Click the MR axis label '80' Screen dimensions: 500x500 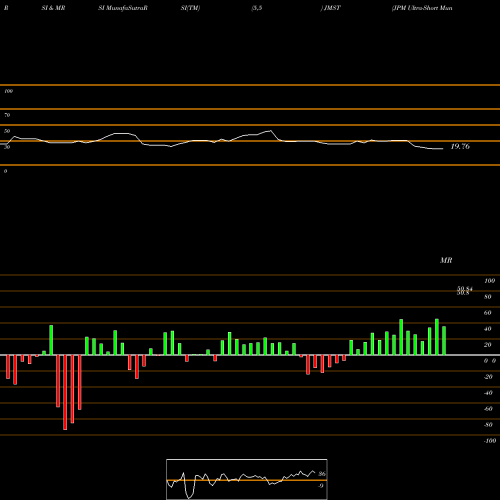coord(488,297)
